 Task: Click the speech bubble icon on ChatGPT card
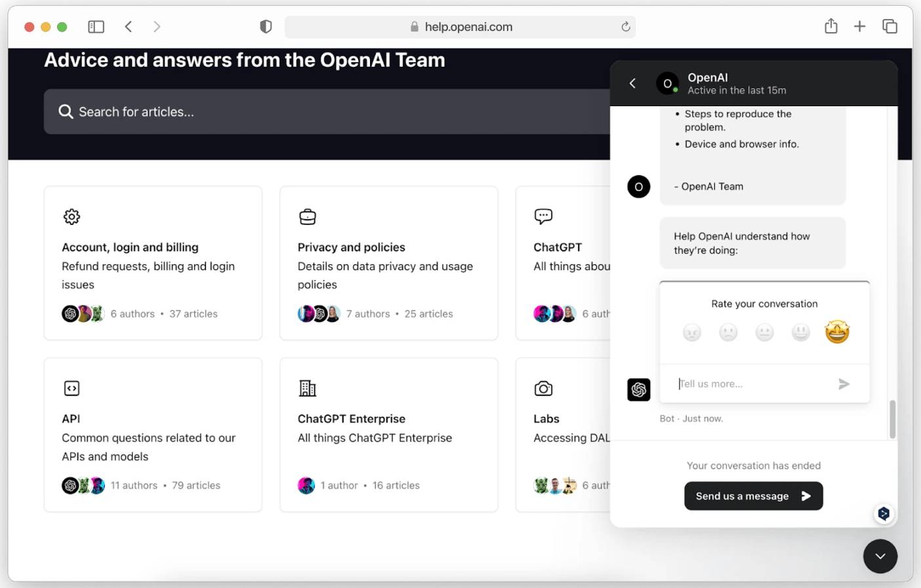coord(543,216)
